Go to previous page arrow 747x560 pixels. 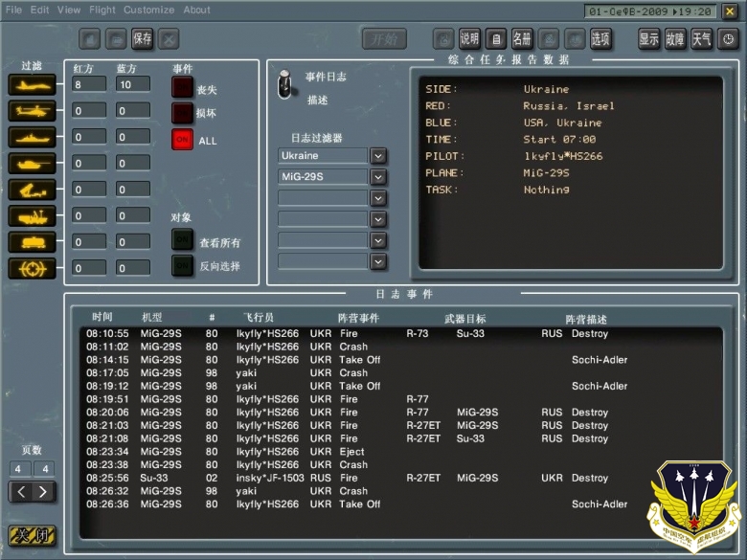[x=21, y=492]
